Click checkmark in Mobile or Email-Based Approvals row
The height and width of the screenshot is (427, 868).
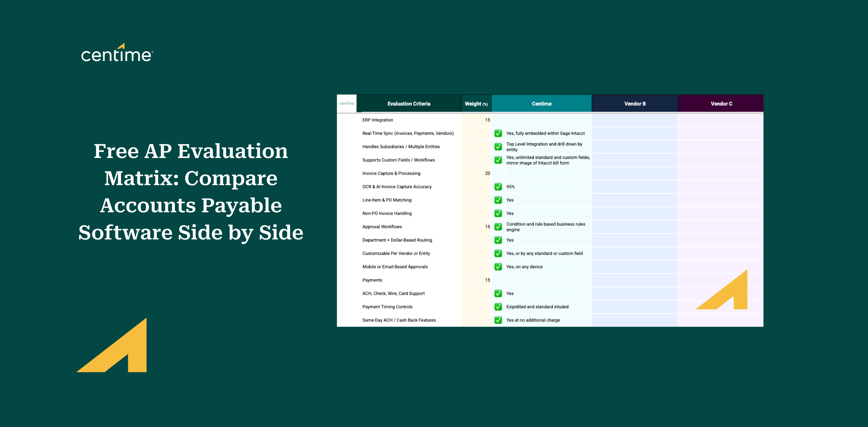pos(498,267)
